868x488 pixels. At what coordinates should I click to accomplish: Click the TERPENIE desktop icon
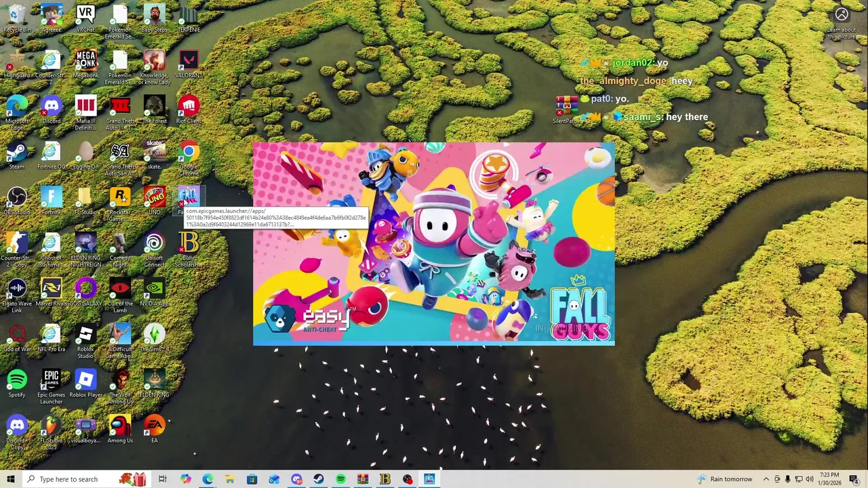189,18
